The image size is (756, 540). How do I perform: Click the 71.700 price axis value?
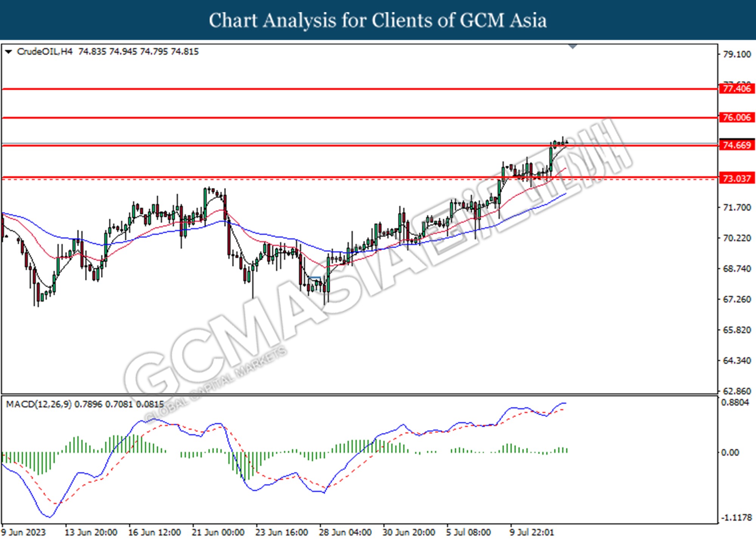pyautogui.click(x=737, y=207)
